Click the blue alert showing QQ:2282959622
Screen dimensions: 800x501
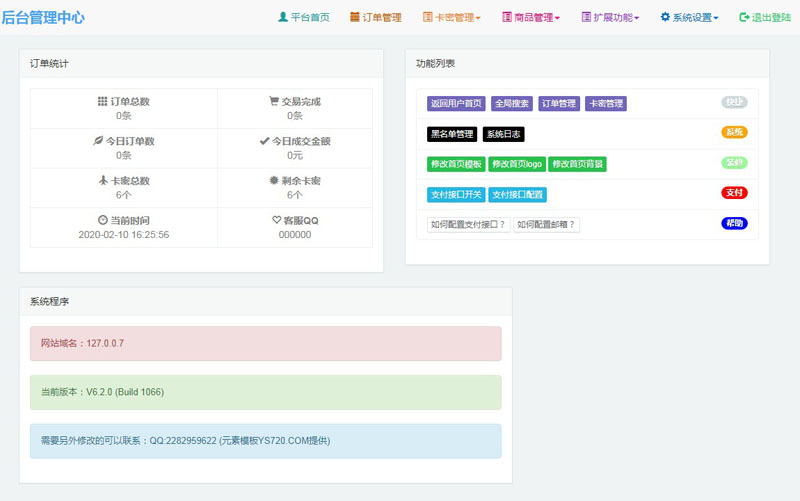(x=266, y=441)
